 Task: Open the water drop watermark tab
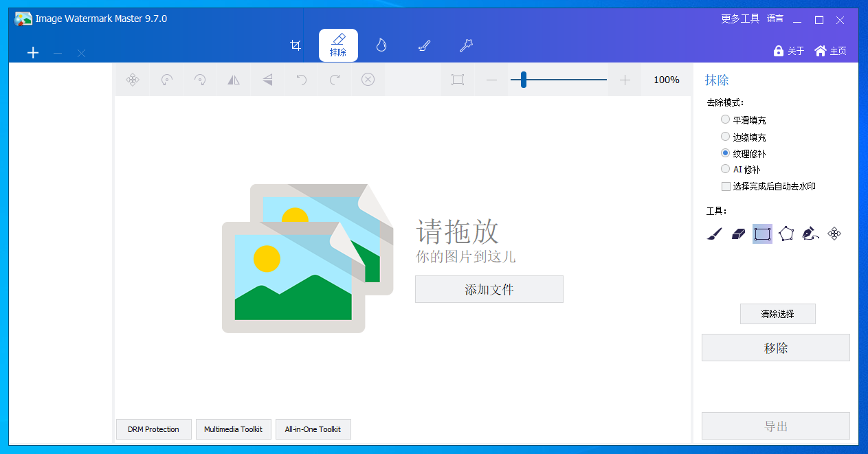click(x=381, y=45)
